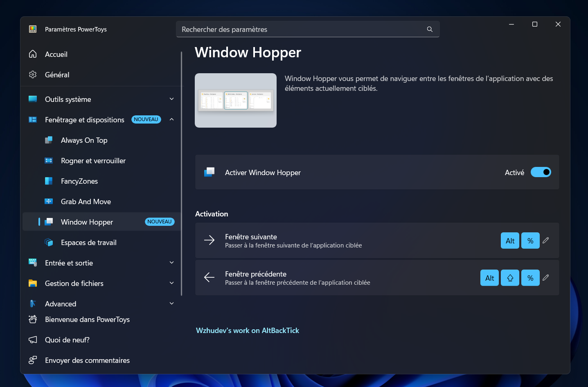The height and width of the screenshot is (387, 588).
Task: Click the Activer Window Hopper row icon
Action: point(210,172)
